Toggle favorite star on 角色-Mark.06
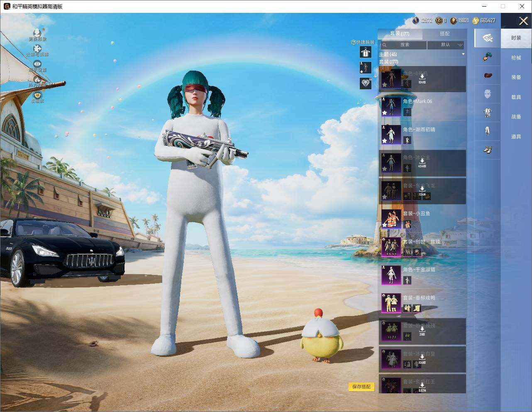This screenshot has height=412, width=532. point(385,113)
